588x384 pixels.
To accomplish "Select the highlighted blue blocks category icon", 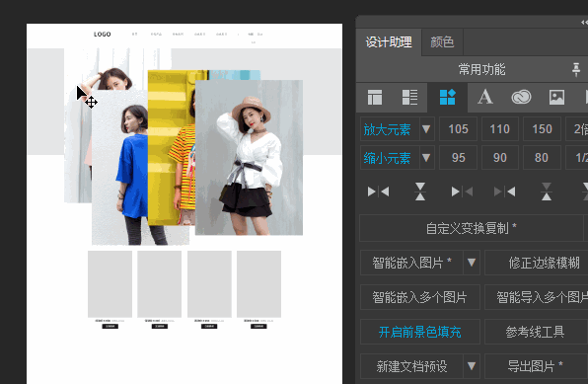I will [447, 97].
